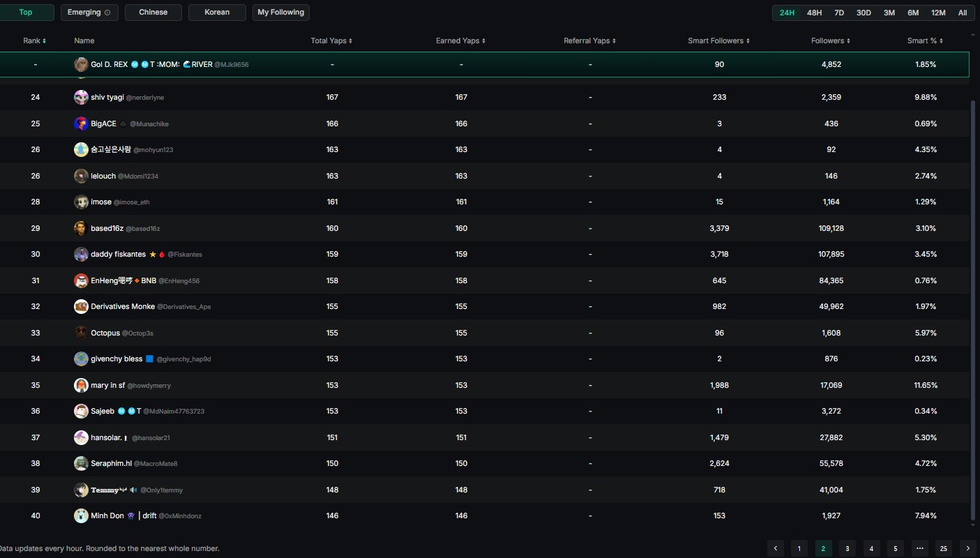Click Sajeeb's avatar picture
The image size is (980, 558).
(x=81, y=411)
